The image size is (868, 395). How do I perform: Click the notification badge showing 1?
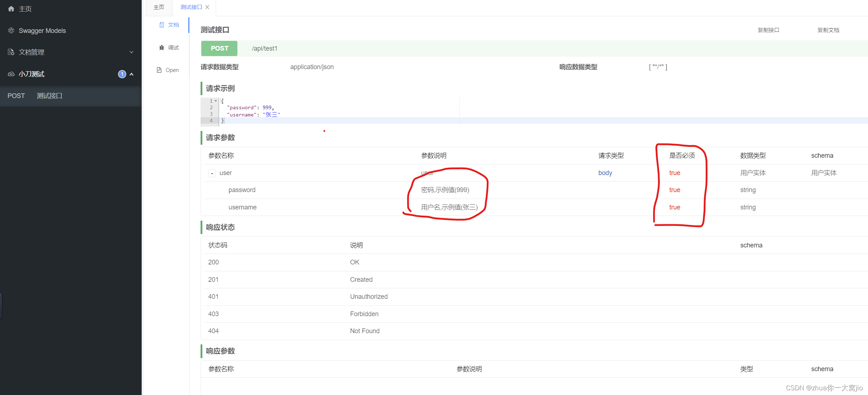122,74
